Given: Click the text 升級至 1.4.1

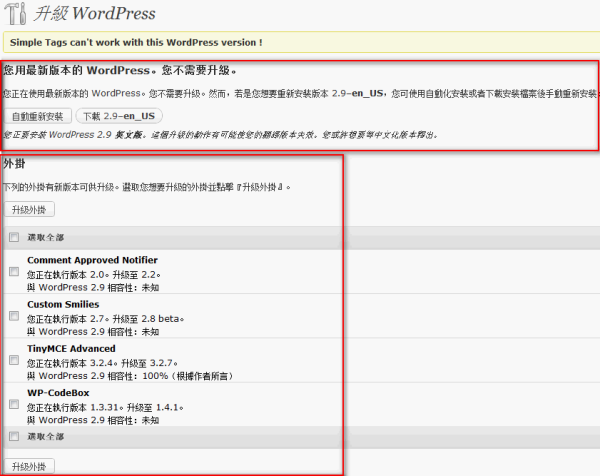Looking at the screenshot, I should coord(155,407).
